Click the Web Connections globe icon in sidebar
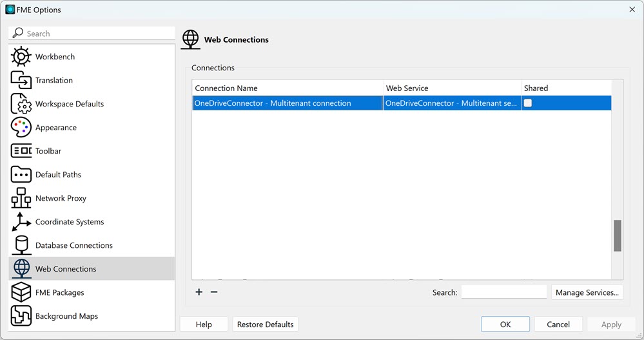The height and width of the screenshot is (340, 644). 21,268
